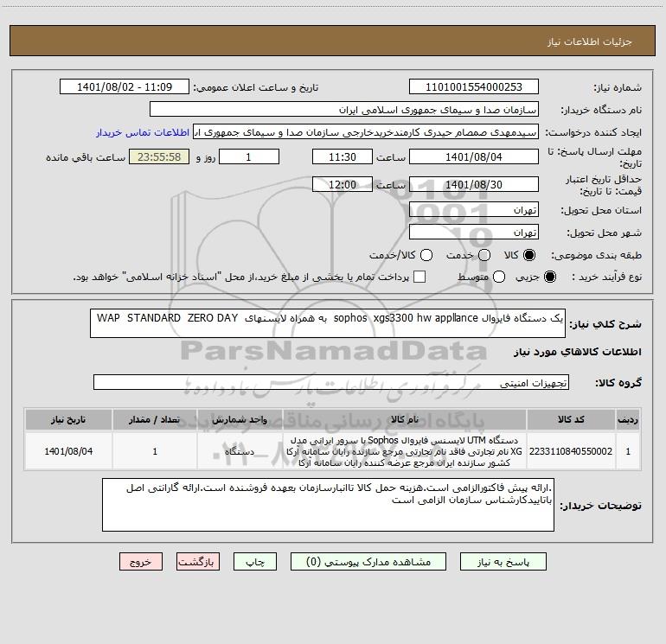Click the price validity date 1401/08/30 field
The width and height of the screenshot is (666, 644).
coord(474,184)
